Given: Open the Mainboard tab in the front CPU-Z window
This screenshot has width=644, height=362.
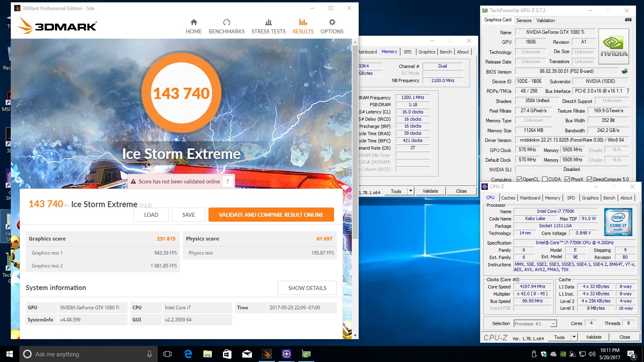Looking at the screenshot, I should [530, 198].
